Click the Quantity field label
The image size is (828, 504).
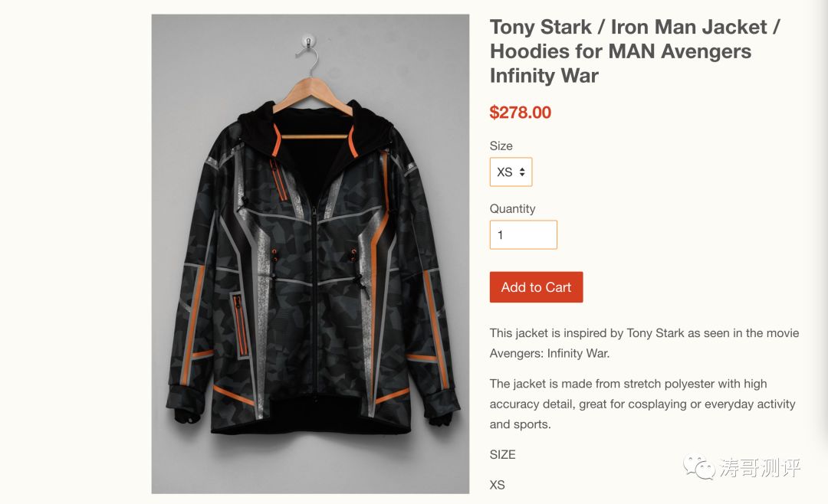point(512,208)
